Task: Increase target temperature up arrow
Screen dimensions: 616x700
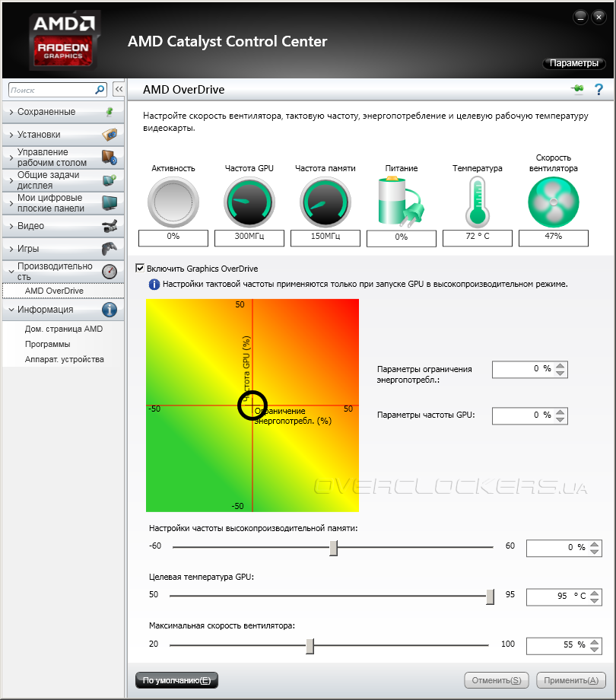Action: [594, 593]
